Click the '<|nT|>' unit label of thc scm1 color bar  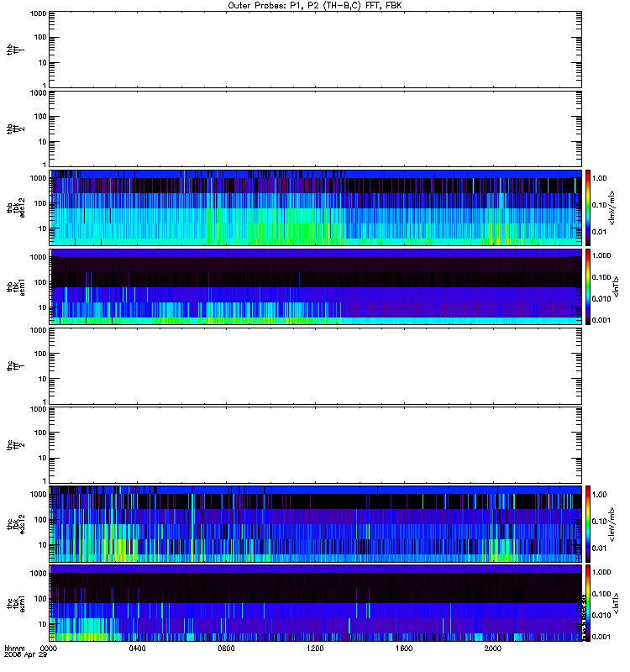[x=617, y=603]
